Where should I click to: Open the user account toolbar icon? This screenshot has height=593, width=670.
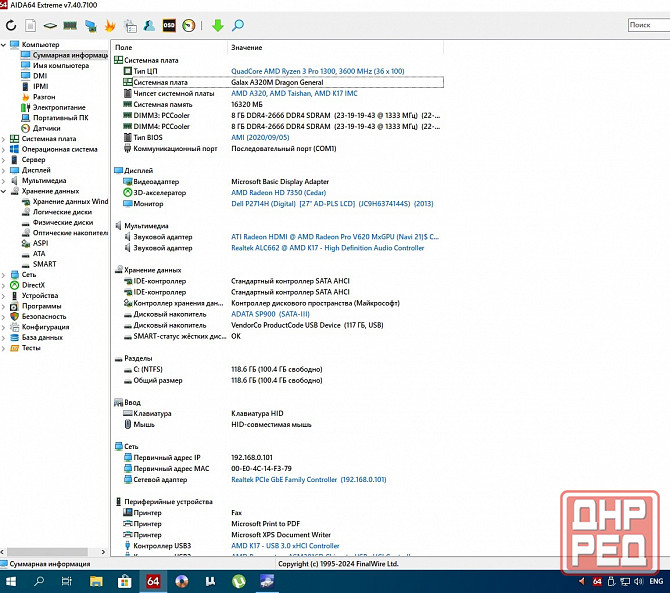149,26
